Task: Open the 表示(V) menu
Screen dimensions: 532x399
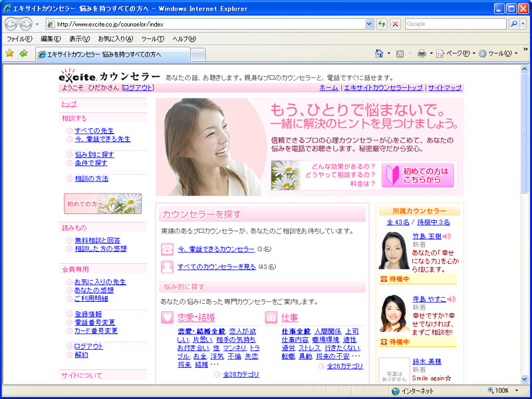Action: click(79, 39)
